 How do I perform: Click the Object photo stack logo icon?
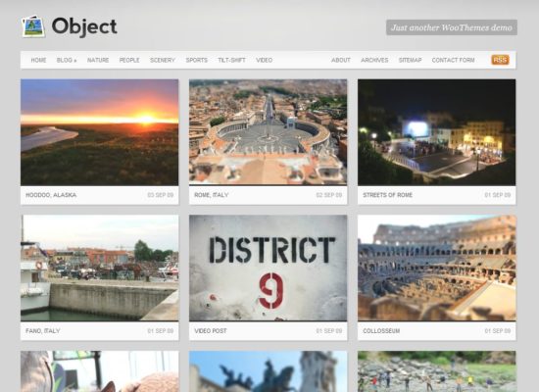pyautogui.click(x=33, y=26)
